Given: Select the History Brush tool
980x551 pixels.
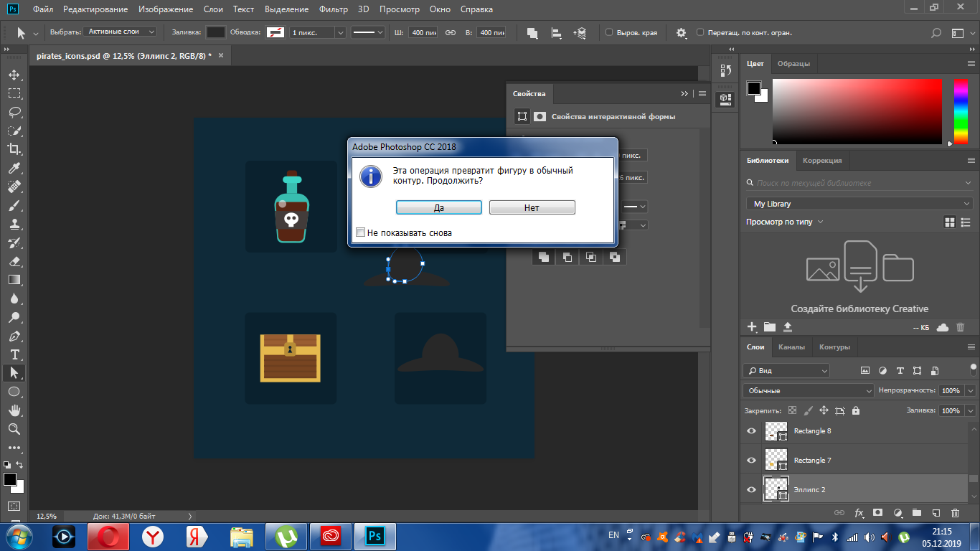Looking at the screenshot, I should [x=14, y=242].
